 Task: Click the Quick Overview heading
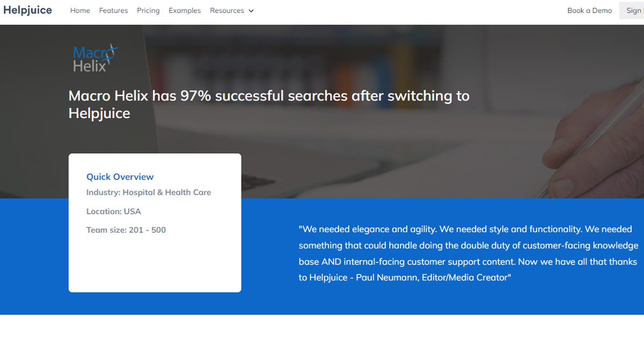120,176
